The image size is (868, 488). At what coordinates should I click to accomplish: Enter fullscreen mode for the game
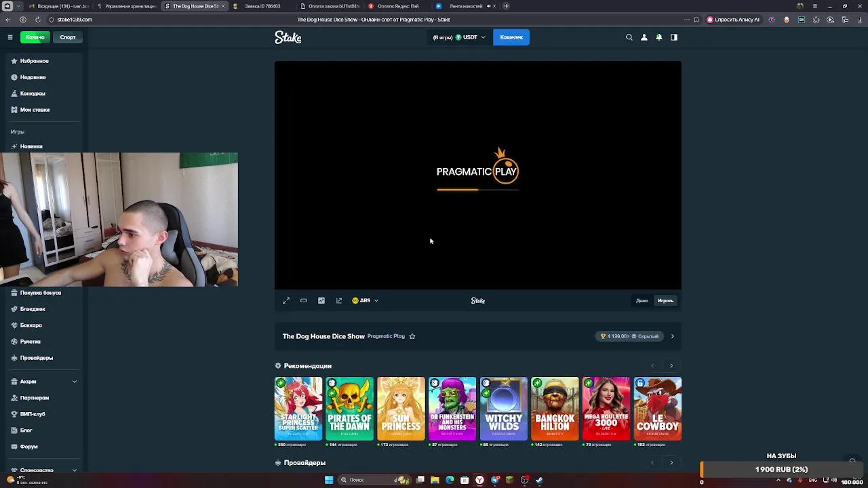click(x=286, y=300)
